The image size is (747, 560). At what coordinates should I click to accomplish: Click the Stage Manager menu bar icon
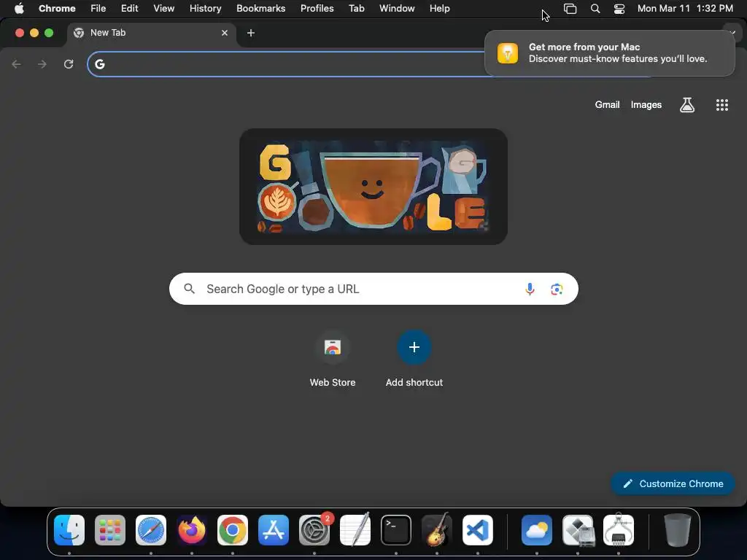[570, 8]
